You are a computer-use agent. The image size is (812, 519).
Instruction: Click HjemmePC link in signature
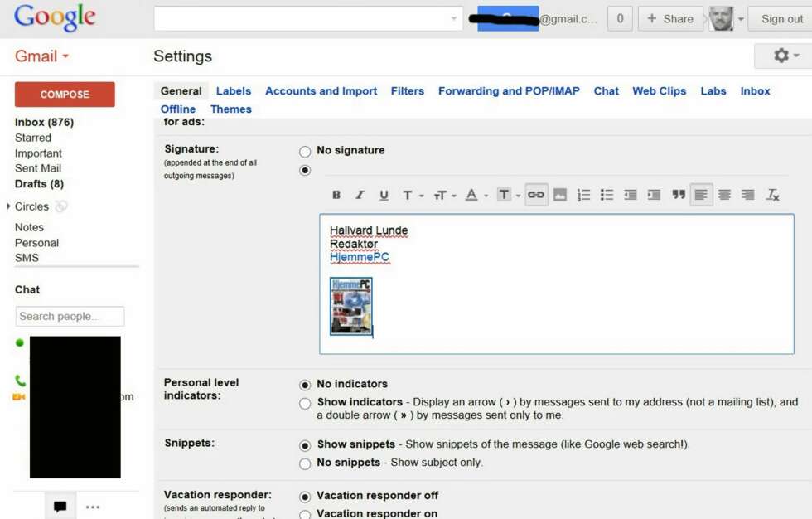coord(360,257)
